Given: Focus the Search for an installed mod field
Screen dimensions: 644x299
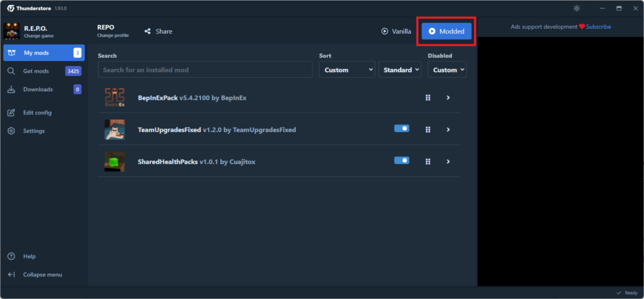Looking at the screenshot, I should click(205, 70).
